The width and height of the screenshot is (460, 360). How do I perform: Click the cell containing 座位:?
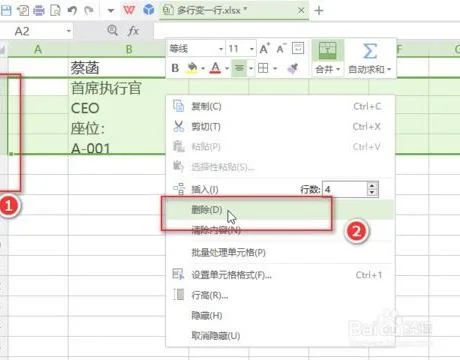[117, 128]
